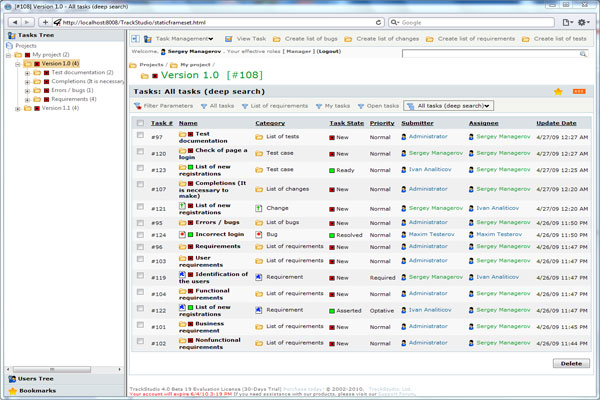Tick the checkbox for task #97

coord(140,135)
